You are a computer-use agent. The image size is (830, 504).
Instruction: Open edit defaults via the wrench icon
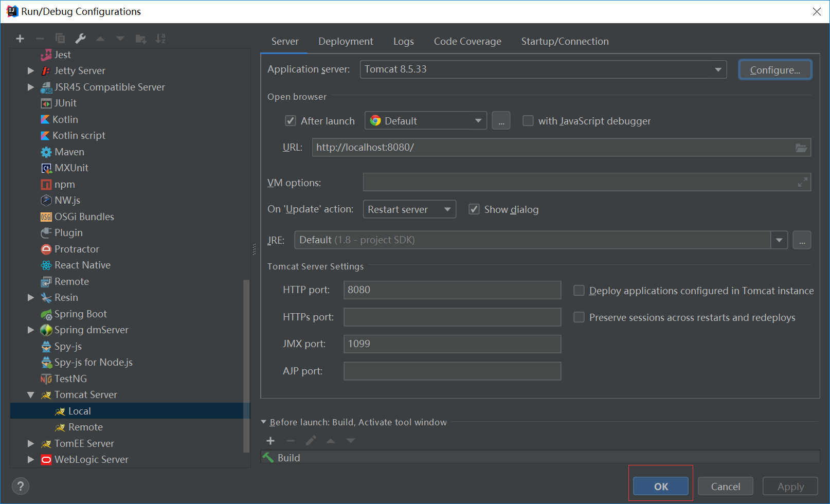tap(80, 39)
